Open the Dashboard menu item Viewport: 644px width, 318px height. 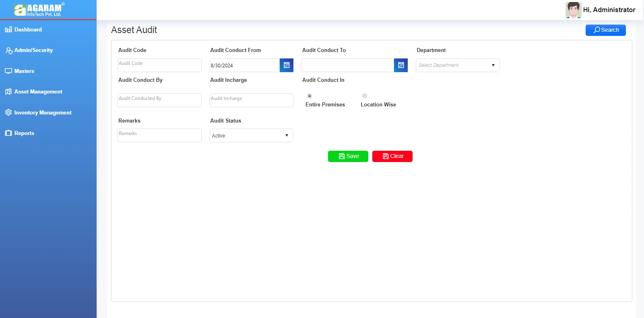(28, 29)
